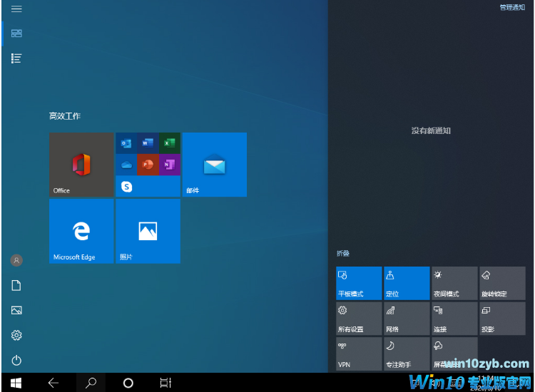Click the user account avatar icon
The height and width of the screenshot is (392, 535).
pos(16,261)
